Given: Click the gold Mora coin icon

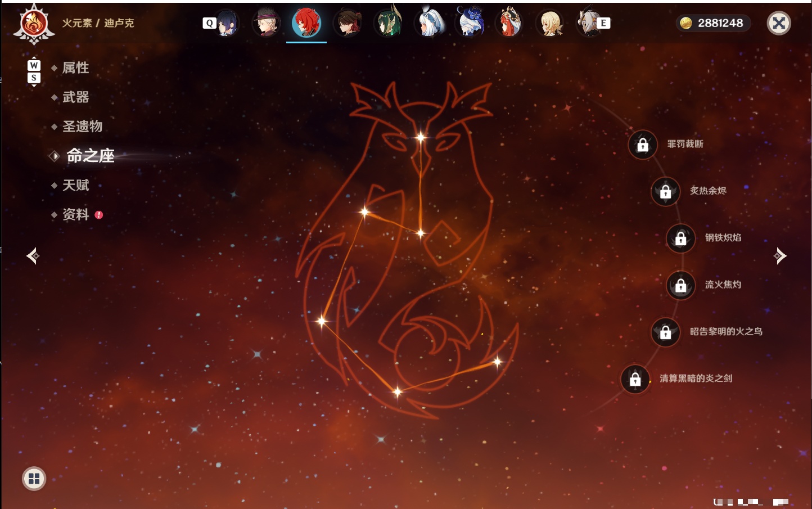Looking at the screenshot, I should [x=686, y=23].
